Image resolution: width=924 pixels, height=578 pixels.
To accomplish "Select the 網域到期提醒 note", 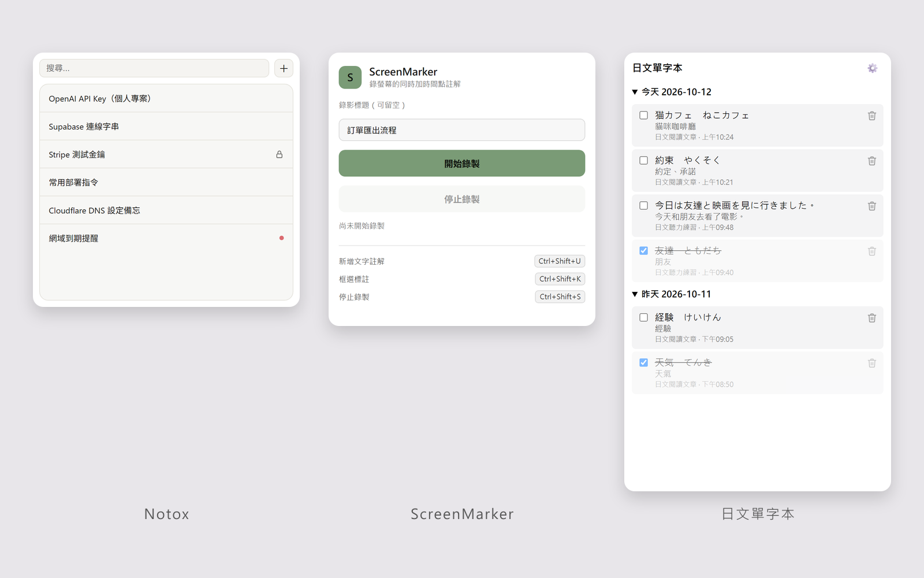I will point(166,238).
